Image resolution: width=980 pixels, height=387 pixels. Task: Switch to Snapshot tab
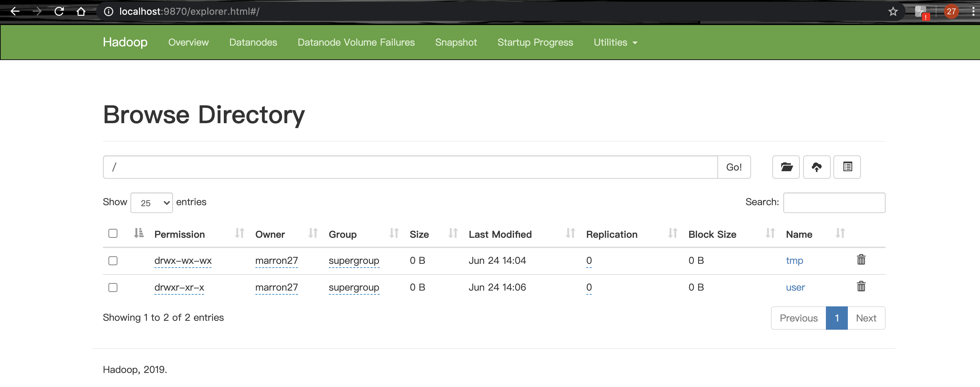456,43
